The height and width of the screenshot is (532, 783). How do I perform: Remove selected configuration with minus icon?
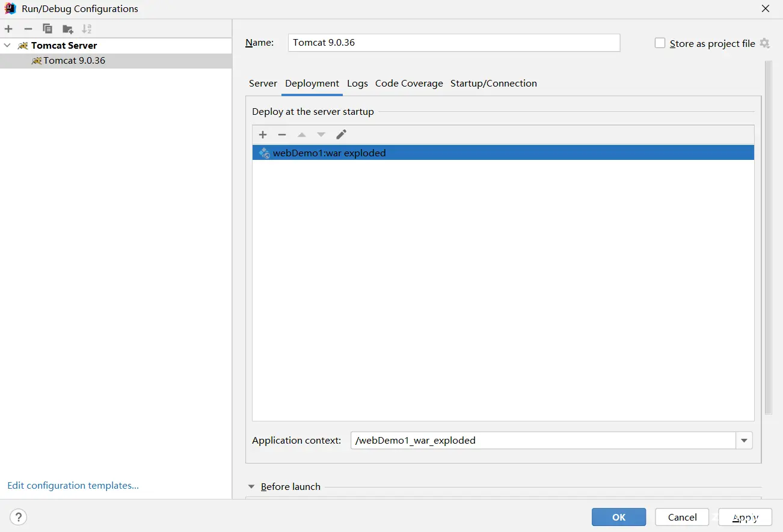(28, 29)
